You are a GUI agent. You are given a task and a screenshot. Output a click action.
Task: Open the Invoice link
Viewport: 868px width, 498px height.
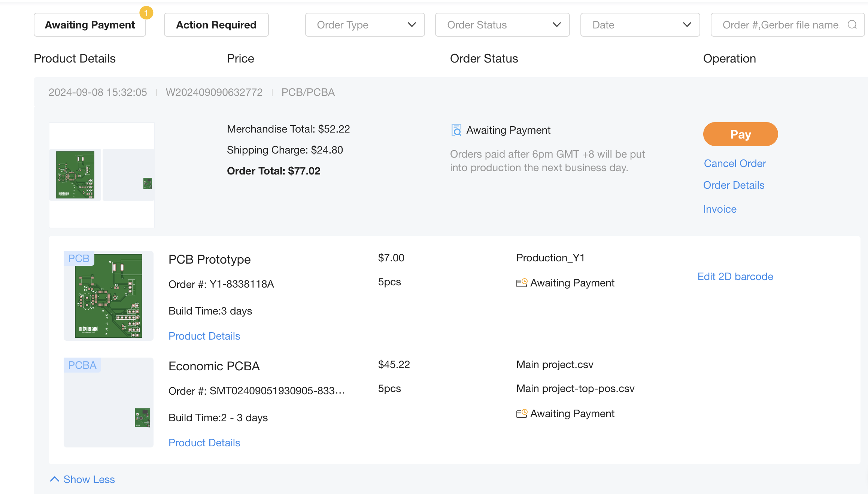click(719, 209)
